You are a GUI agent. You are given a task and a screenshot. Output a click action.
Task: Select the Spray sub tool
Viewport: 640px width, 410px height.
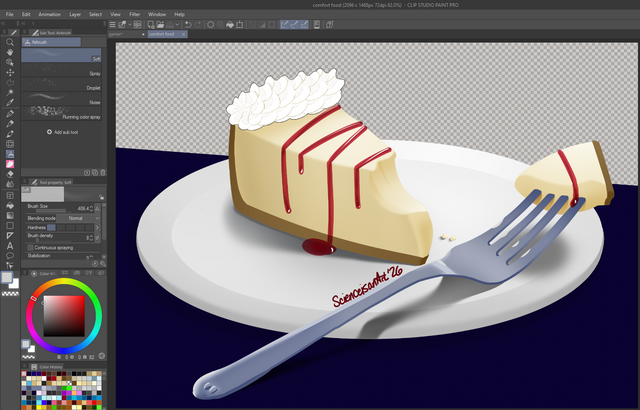tap(61, 70)
